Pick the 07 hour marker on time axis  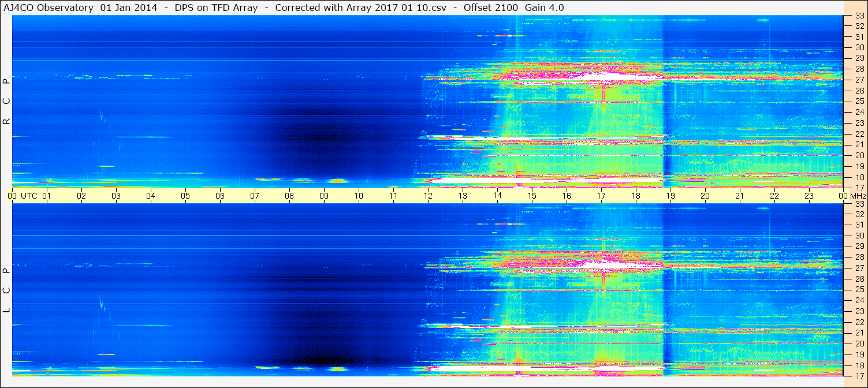255,196
